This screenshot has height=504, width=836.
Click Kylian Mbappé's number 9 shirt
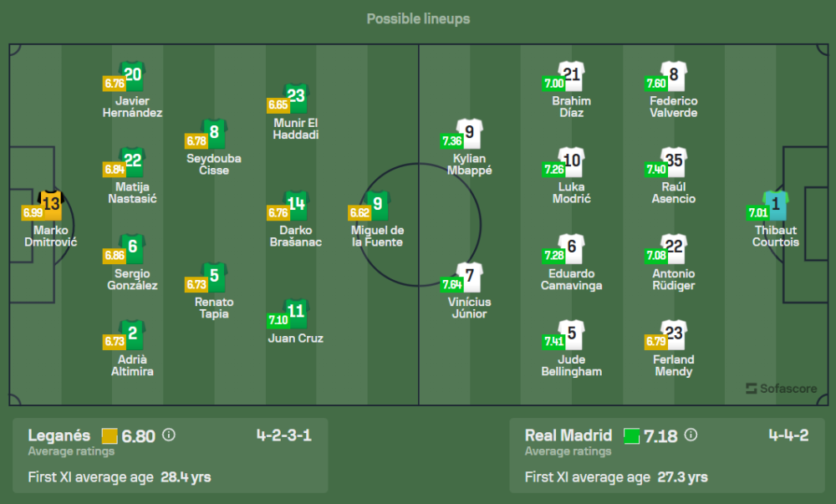pyautogui.click(x=470, y=131)
